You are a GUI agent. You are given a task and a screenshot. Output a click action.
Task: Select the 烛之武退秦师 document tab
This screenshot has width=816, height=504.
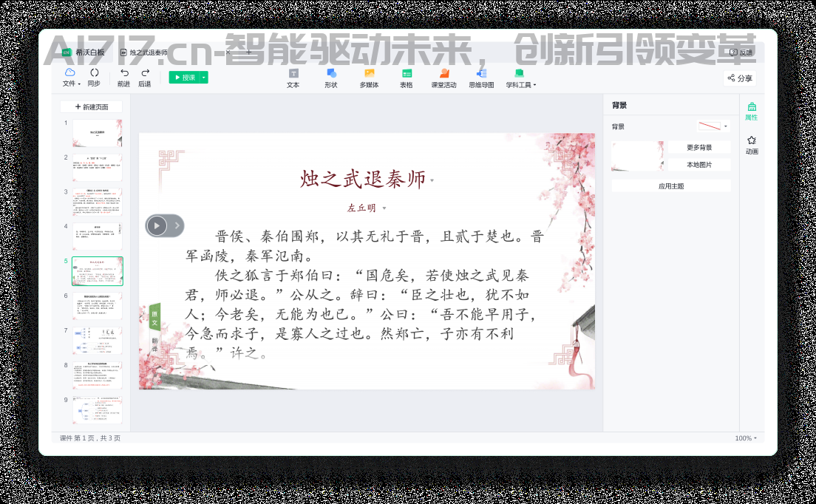pos(144,52)
